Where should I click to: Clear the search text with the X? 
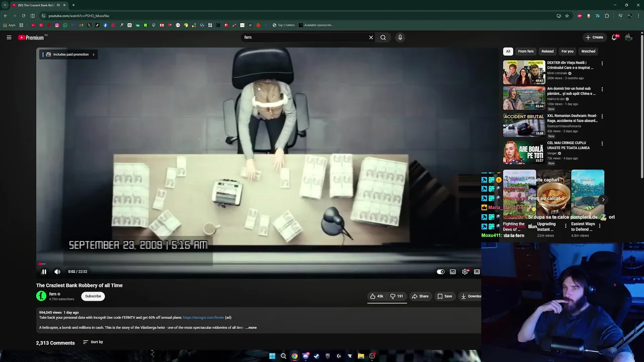[371, 37]
